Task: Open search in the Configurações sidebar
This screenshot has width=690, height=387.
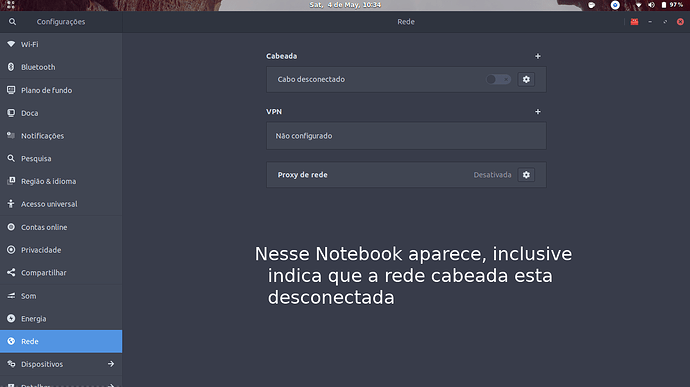Action: coord(12,22)
